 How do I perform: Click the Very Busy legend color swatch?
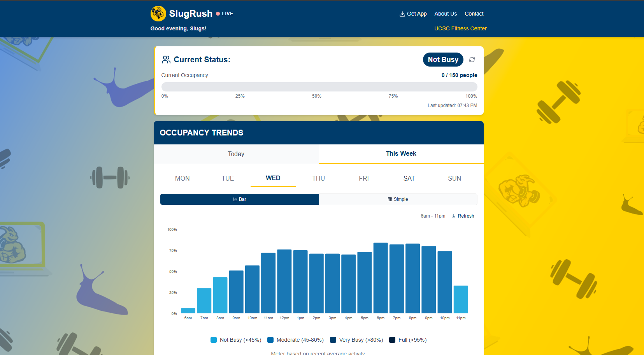click(x=333, y=340)
